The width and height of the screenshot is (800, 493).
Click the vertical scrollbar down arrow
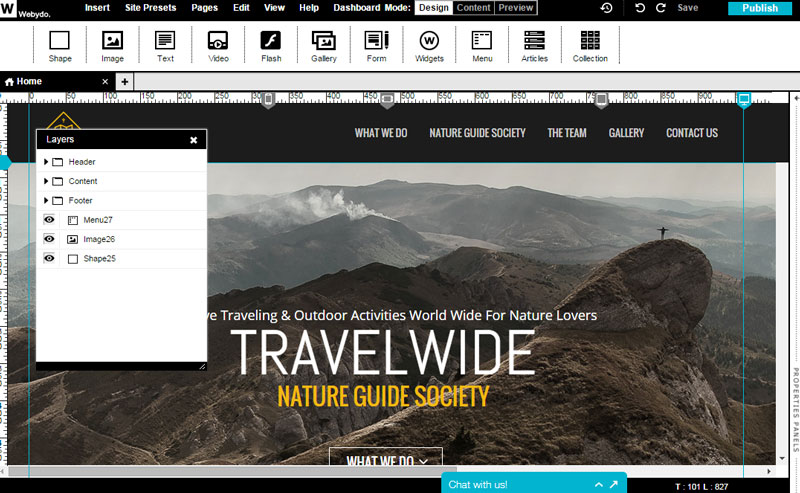[782, 459]
